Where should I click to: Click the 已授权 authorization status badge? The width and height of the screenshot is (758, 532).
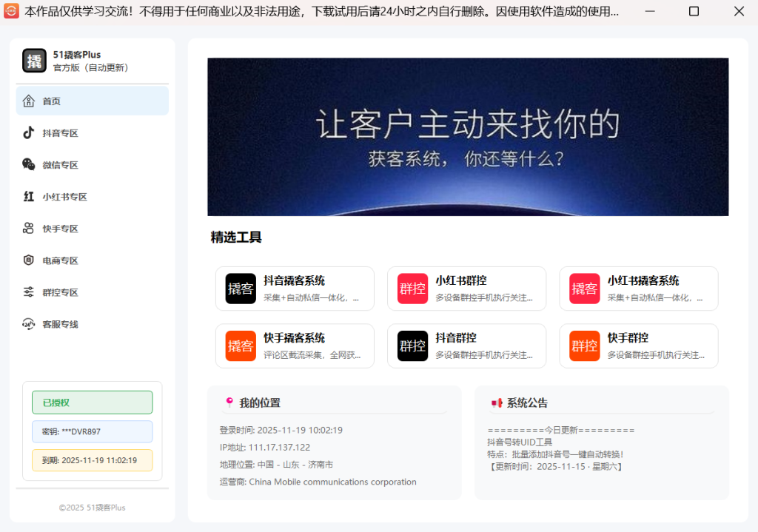click(x=92, y=403)
